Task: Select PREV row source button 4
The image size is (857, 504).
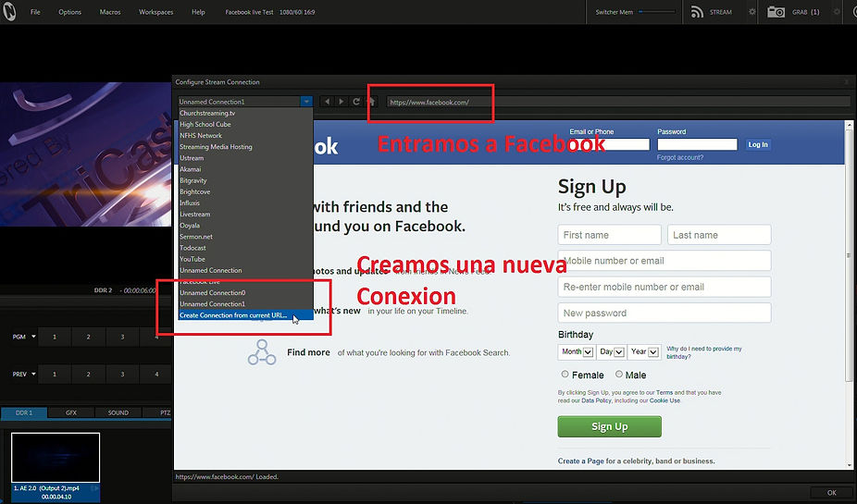Action: (156, 374)
